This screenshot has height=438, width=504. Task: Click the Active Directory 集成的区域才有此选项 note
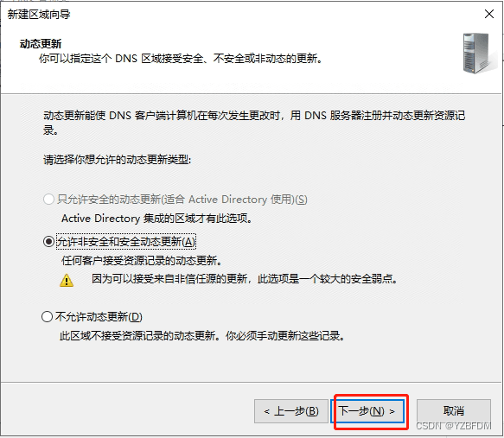click(x=156, y=219)
